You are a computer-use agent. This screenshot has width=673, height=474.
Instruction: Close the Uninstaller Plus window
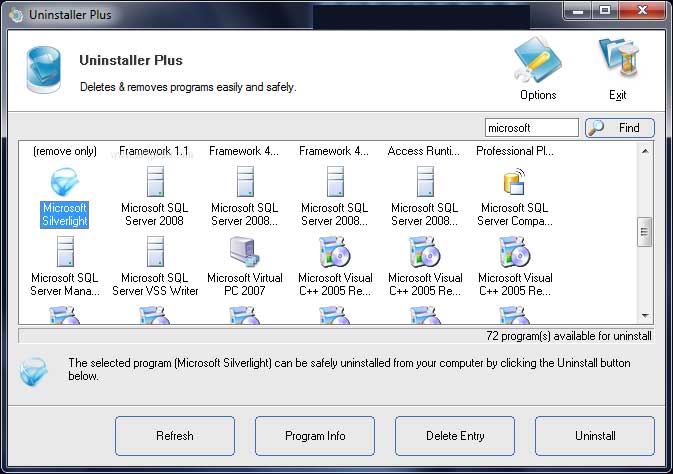[x=642, y=10]
